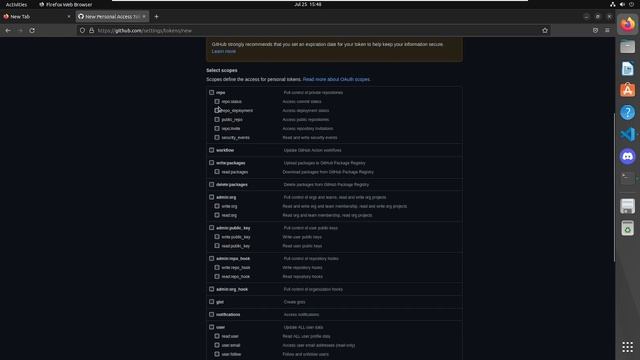Image resolution: width=640 pixels, height=360 pixels.
Task: Check the read:user scope
Action: [x=217, y=336]
